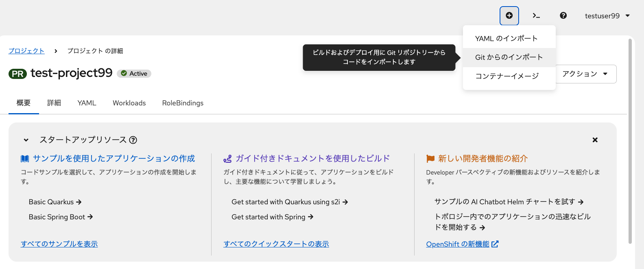Close the startup resources card
The width and height of the screenshot is (644, 269).
click(x=595, y=140)
